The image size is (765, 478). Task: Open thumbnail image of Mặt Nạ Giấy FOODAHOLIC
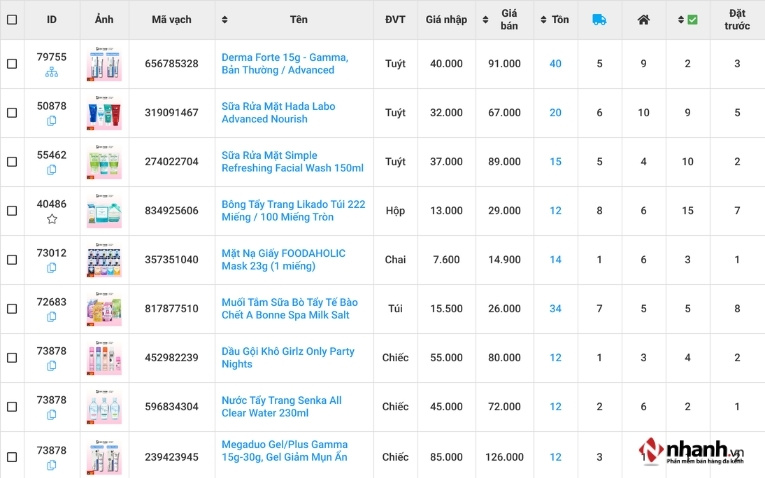point(104,260)
